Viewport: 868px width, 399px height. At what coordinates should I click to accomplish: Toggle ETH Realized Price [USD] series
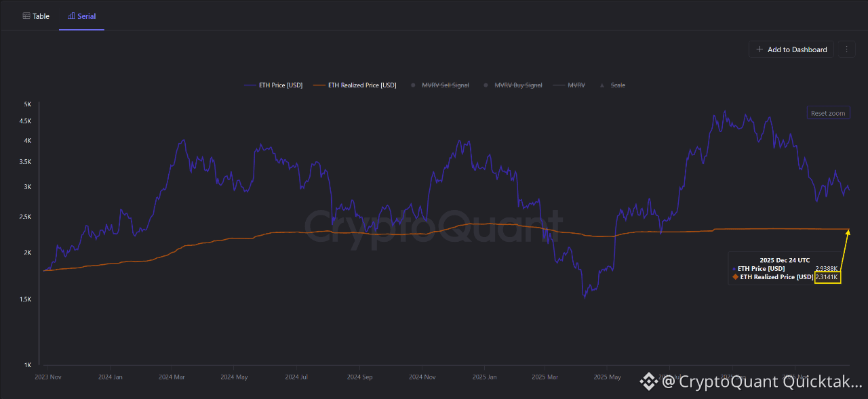362,85
